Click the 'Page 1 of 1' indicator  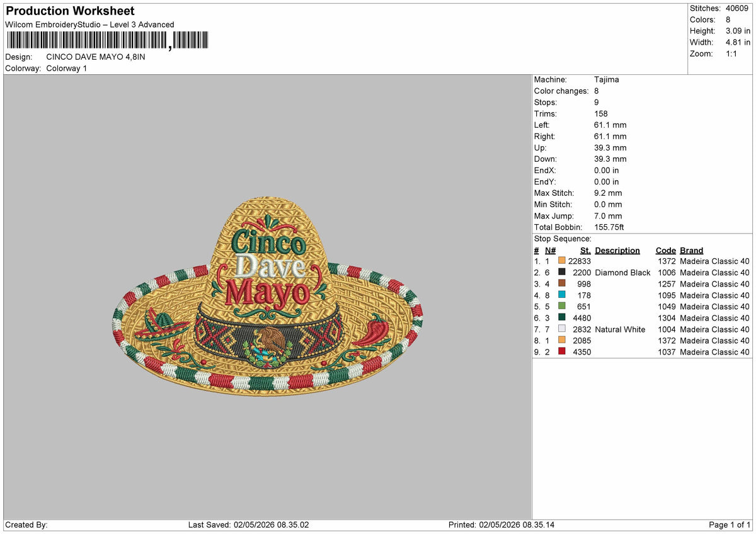click(x=730, y=525)
